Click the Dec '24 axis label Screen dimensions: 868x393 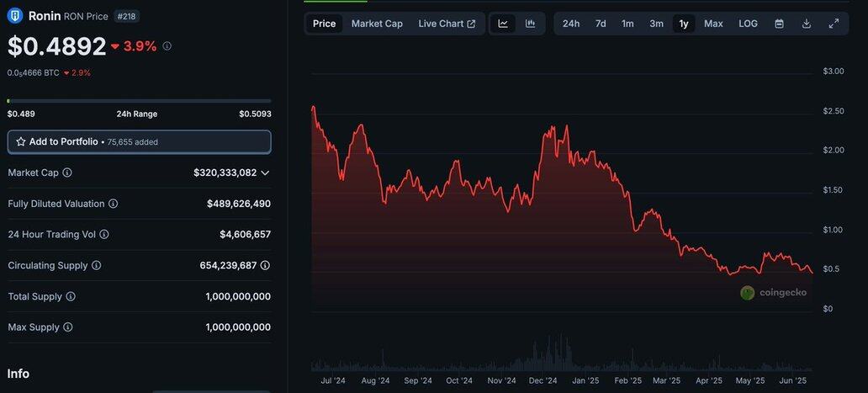[x=542, y=381]
